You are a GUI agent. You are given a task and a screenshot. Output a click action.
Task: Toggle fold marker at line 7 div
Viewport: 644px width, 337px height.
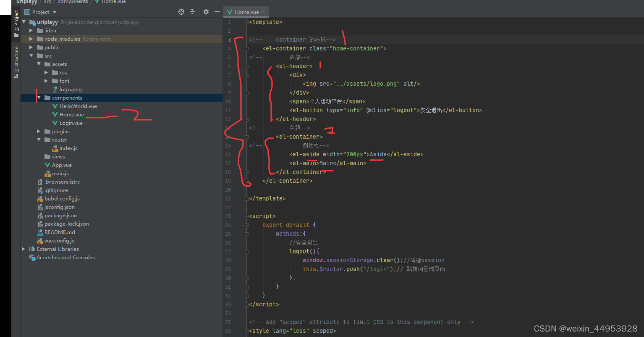click(247, 75)
